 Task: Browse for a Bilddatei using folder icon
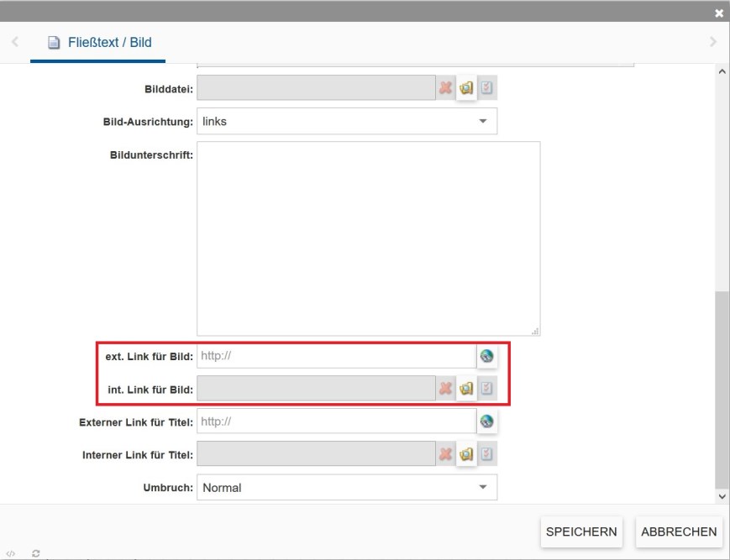[x=466, y=88]
